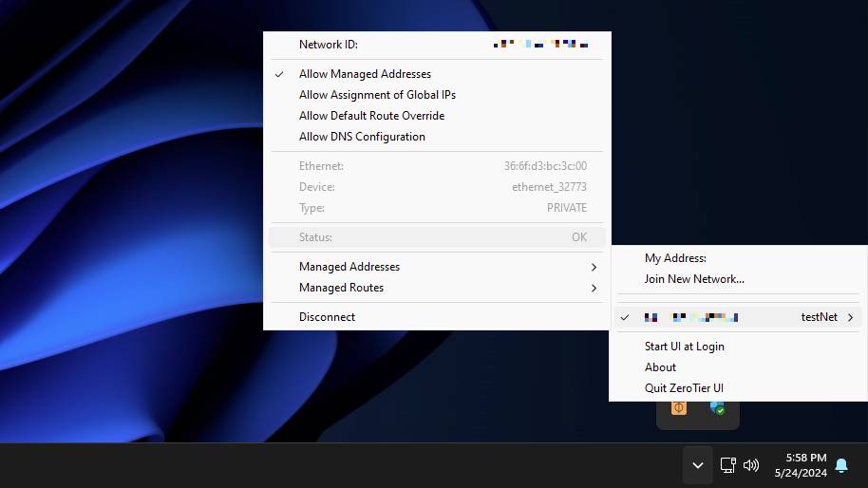This screenshot has height=488, width=868.
Task: Enable Allow Assignment of Global IPs
Action: click(437, 95)
